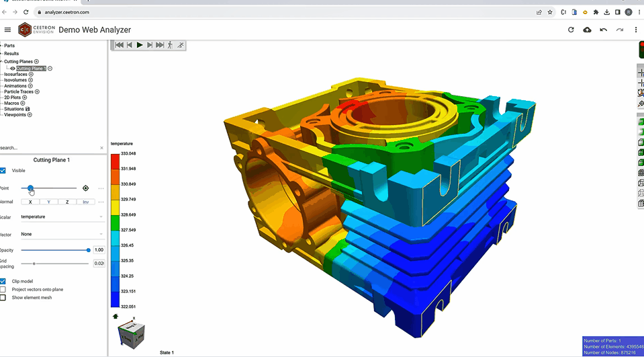Open the browser downloads icon
This screenshot has width=644, height=357.
click(606, 12)
